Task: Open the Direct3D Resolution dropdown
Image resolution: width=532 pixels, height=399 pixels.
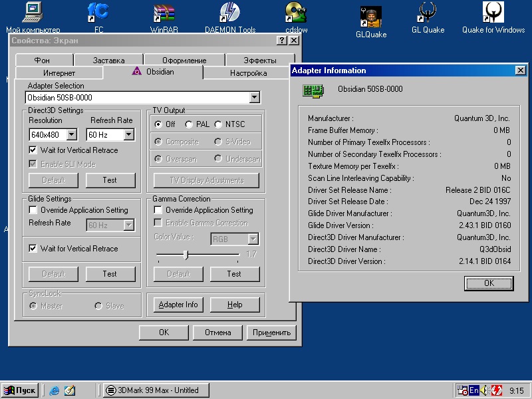Action: 73,135
